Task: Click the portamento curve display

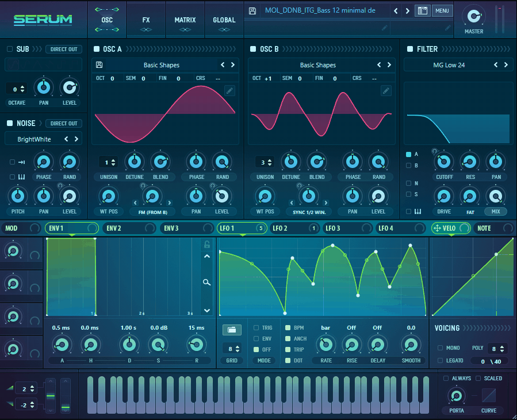Action: tap(489, 395)
